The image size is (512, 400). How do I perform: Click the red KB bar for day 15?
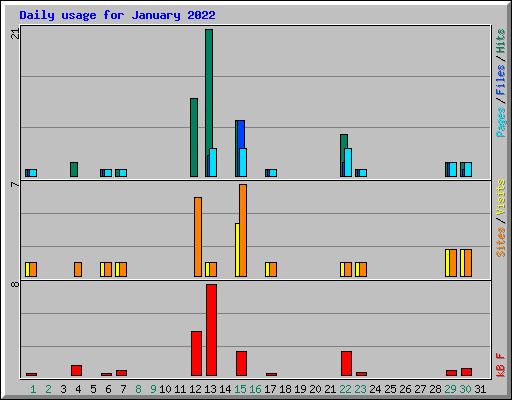tap(241, 364)
